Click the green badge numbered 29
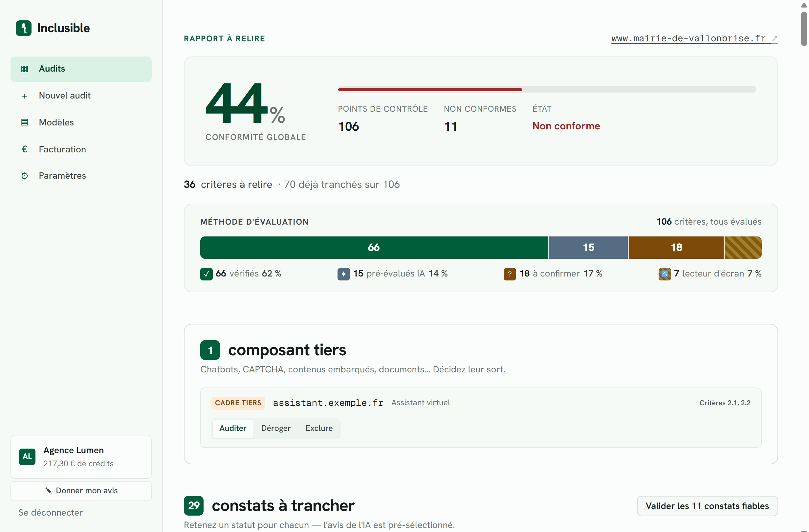This screenshot has width=809, height=532. click(194, 506)
